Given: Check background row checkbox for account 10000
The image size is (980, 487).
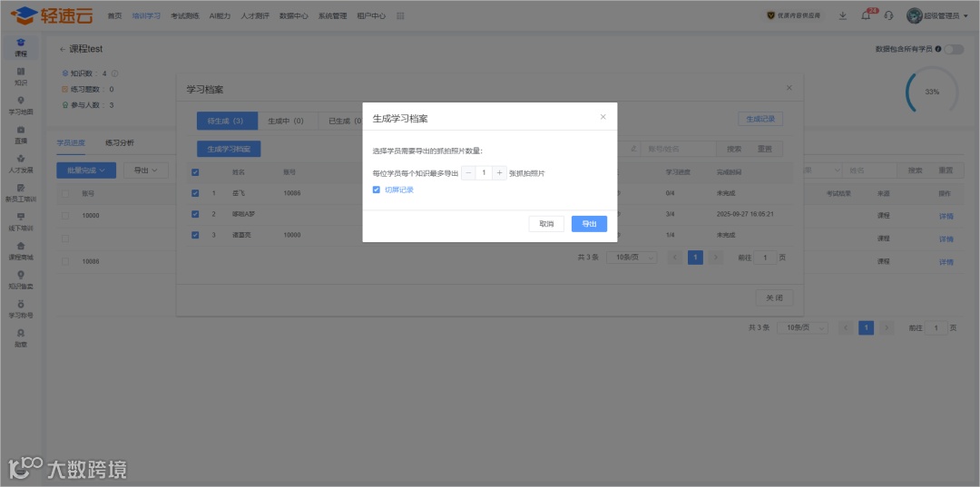Looking at the screenshot, I should point(65,216).
